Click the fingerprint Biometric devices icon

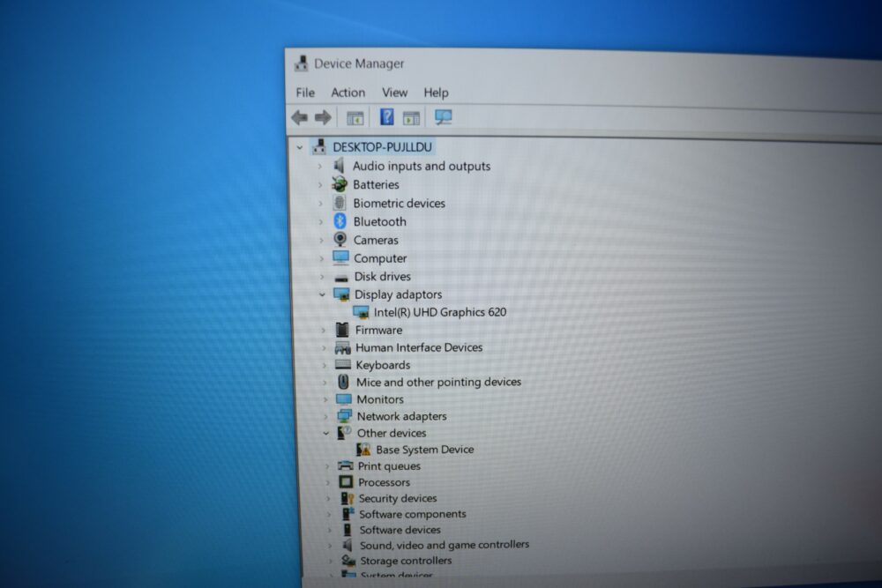[x=340, y=203]
